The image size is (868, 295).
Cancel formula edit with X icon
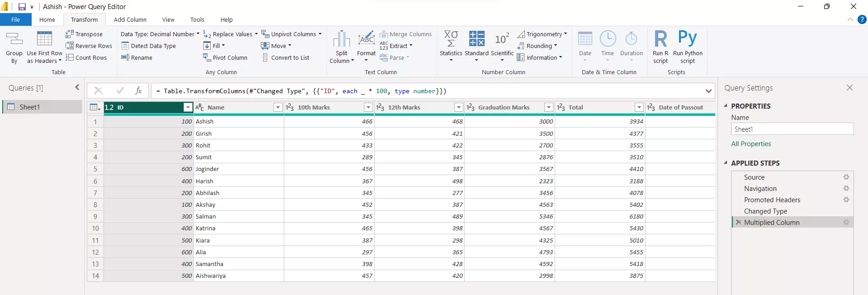pos(98,91)
